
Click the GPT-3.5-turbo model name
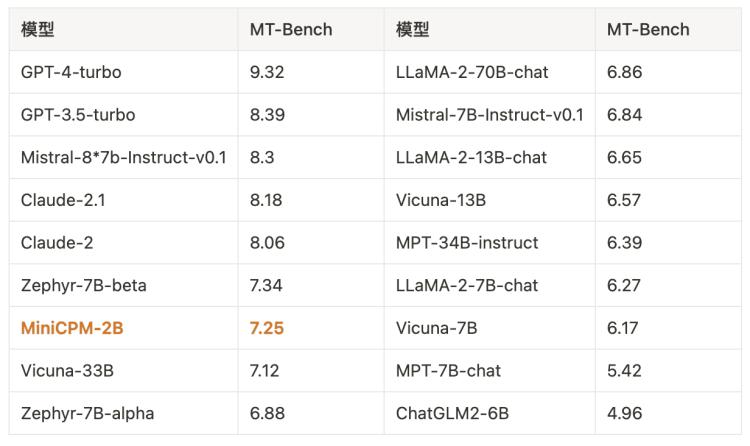coord(78,115)
